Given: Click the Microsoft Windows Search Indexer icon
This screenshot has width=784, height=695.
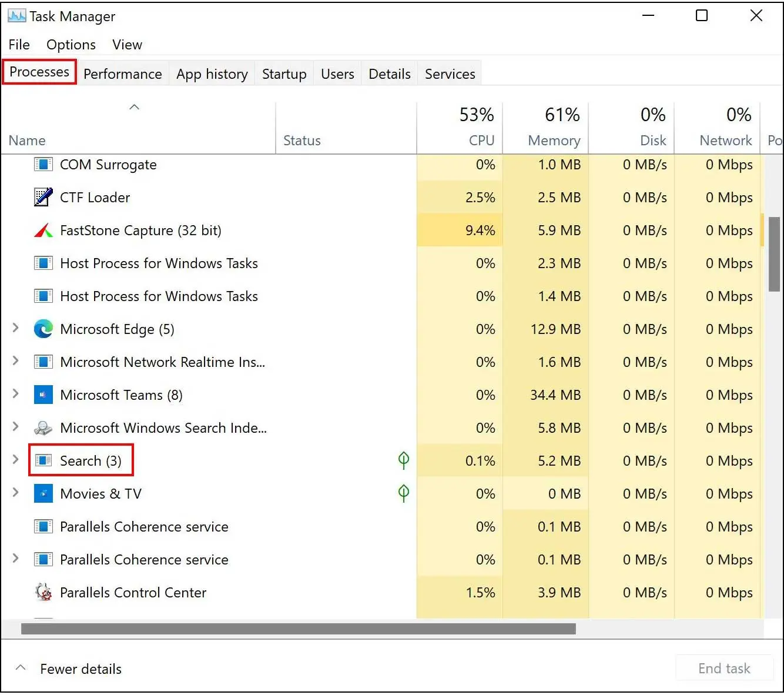Looking at the screenshot, I should point(43,427).
